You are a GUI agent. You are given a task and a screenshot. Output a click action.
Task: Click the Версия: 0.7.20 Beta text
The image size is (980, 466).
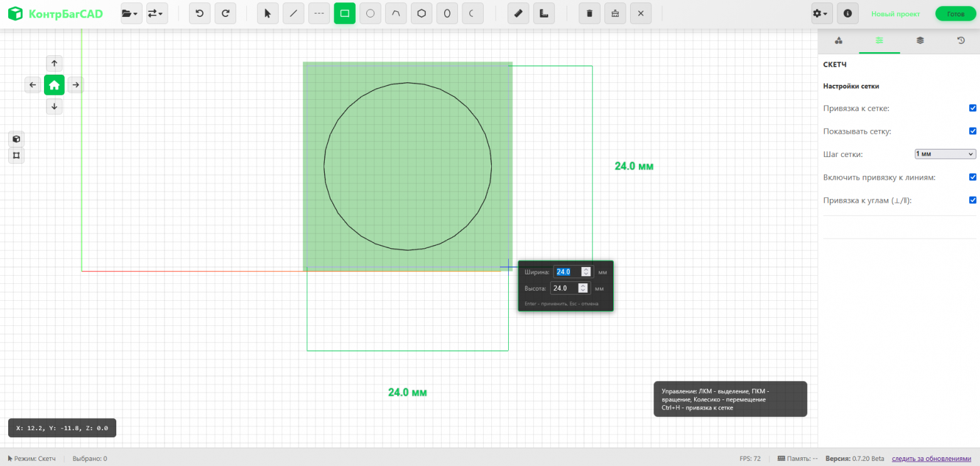(855, 458)
